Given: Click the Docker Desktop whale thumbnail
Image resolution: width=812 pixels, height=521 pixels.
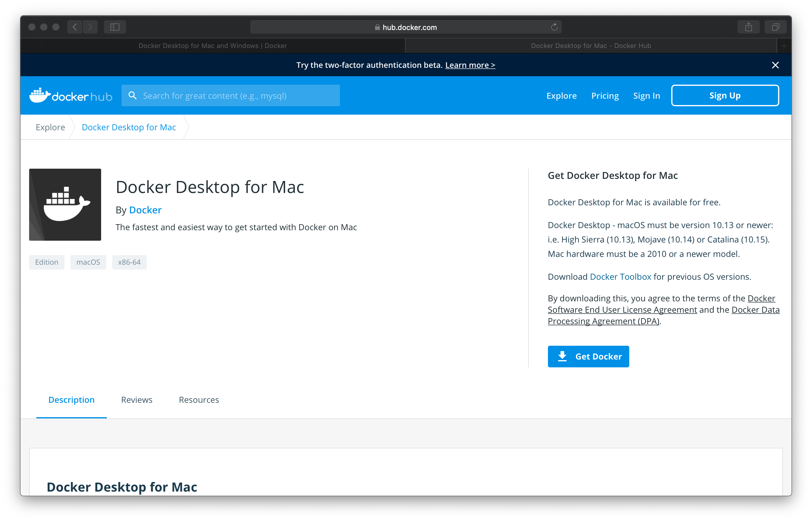Looking at the screenshot, I should [x=65, y=205].
